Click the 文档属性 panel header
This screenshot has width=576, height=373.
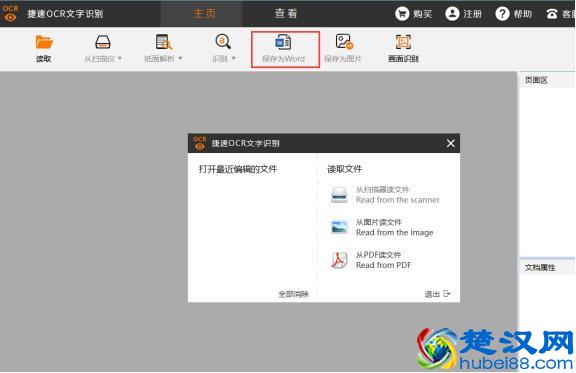(547, 267)
